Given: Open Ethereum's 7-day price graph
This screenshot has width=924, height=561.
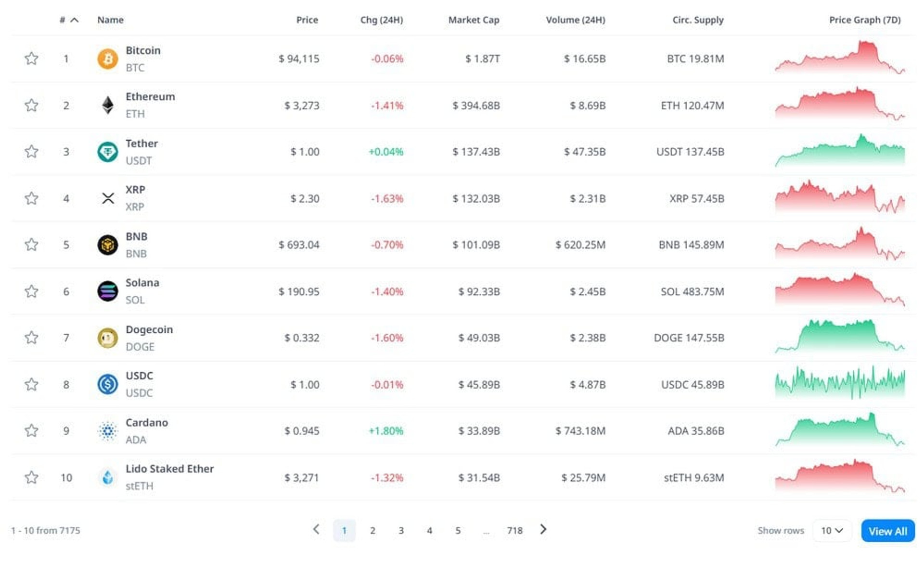Looking at the screenshot, I should (x=840, y=104).
